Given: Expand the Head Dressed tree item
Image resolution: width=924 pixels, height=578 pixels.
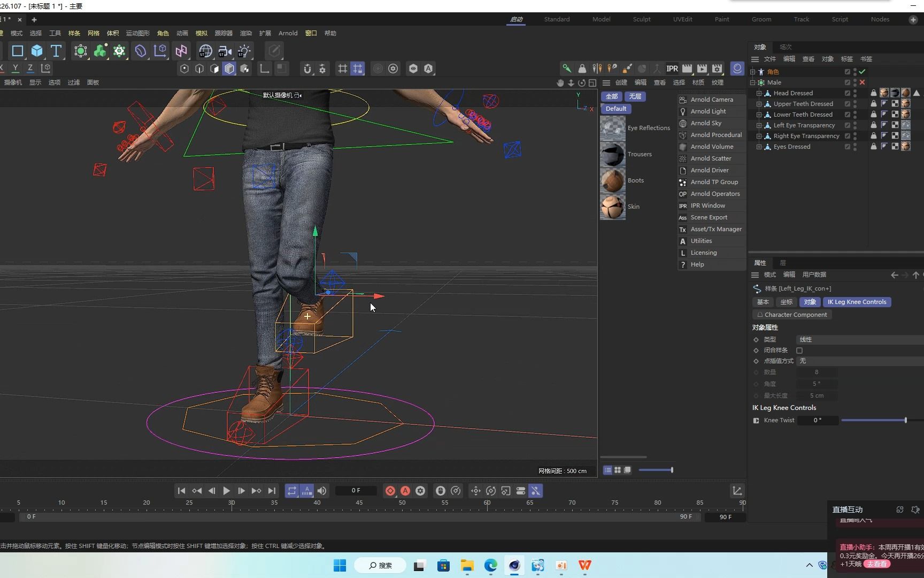Looking at the screenshot, I should tap(759, 93).
